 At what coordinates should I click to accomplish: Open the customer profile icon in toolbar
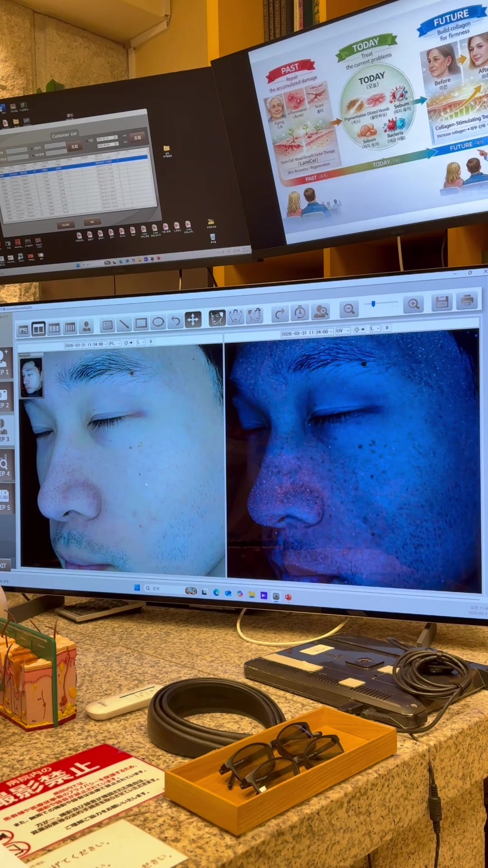86,326
